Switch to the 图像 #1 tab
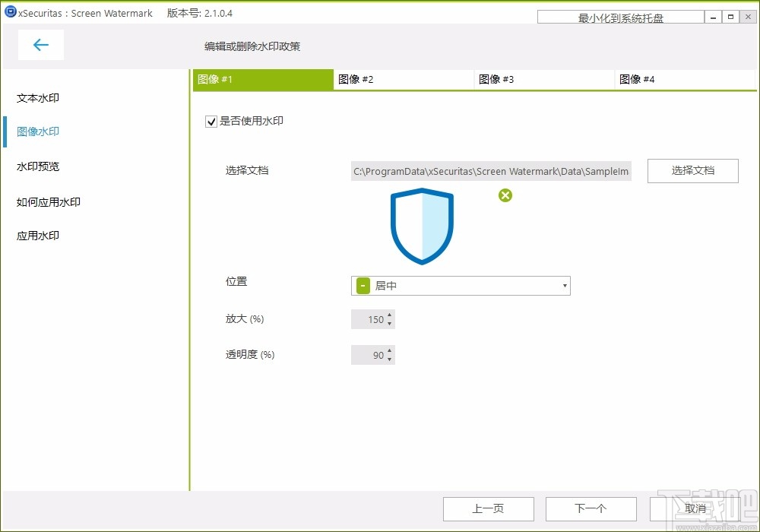 click(x=263, y=80)
